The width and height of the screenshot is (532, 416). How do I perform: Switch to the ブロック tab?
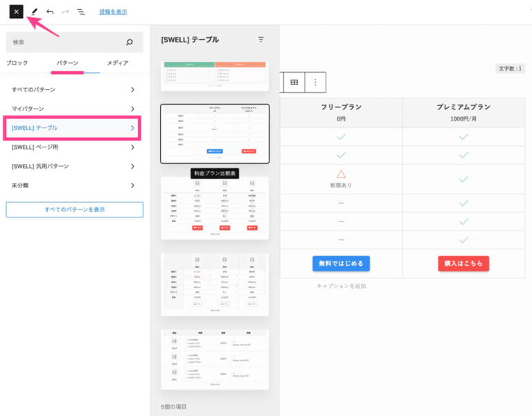(17, 63)
